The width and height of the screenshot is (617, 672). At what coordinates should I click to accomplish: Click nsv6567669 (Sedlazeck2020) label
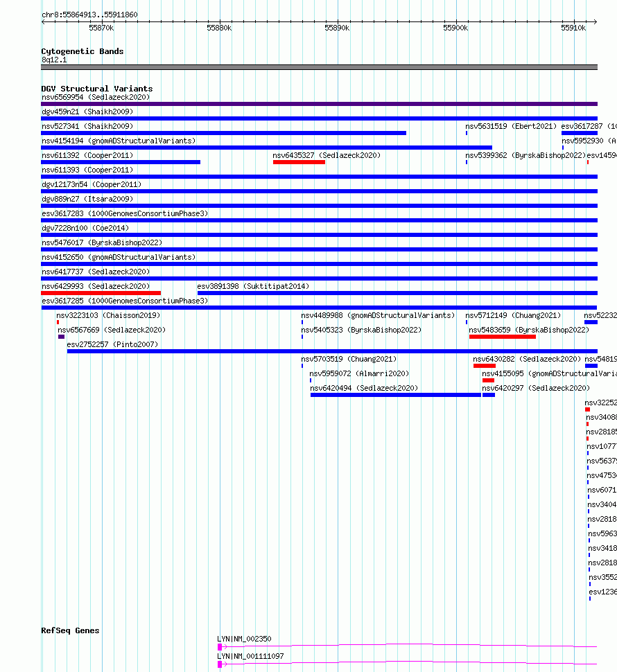click(112, 330)
